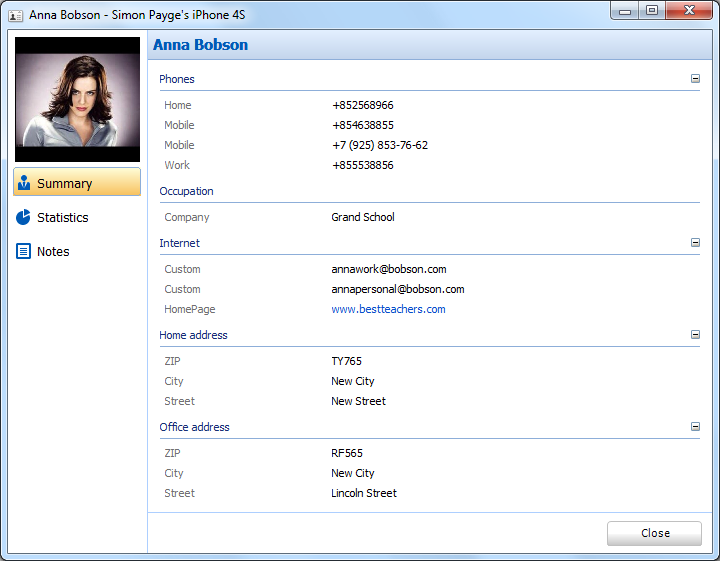720x561 pixels.
Task: Click the Statistics pie chart icon
Action: point(23,217)
